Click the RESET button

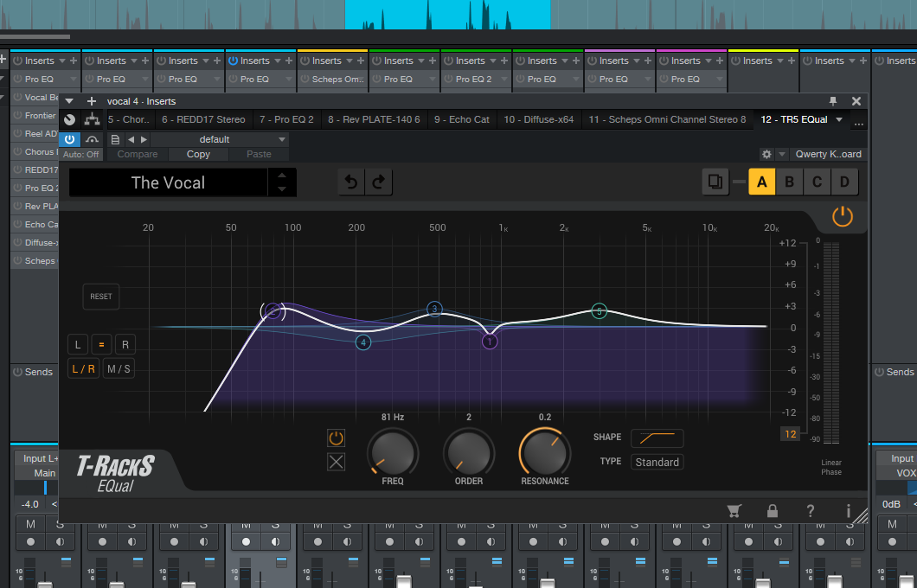[x=100, y=297]
